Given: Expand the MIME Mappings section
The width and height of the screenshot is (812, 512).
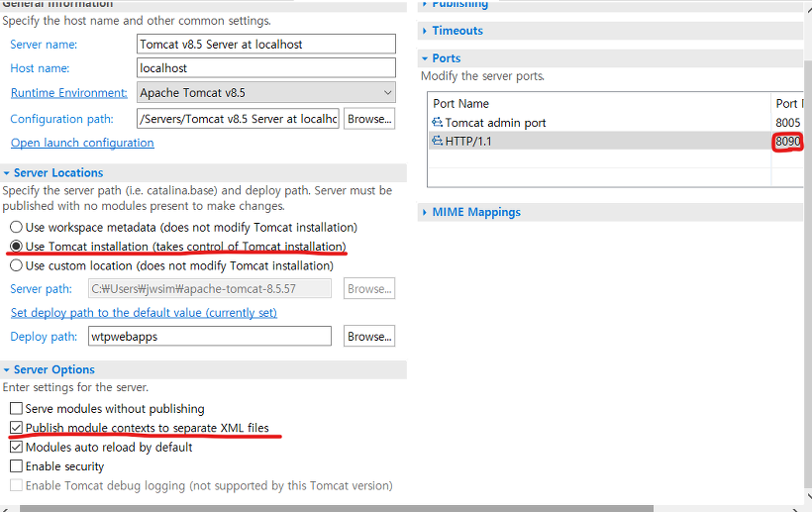Looking at the screenshot, I should click(425, 212).
